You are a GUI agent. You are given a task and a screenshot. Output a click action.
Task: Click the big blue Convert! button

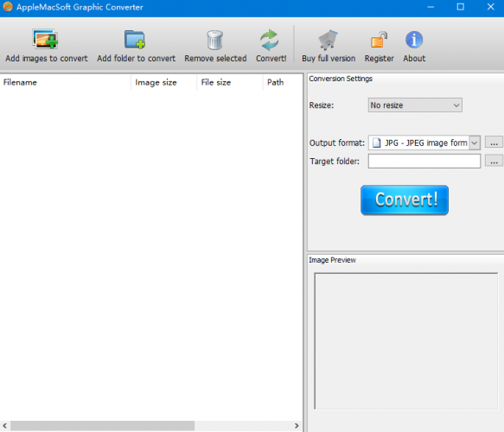coord(405,200)
